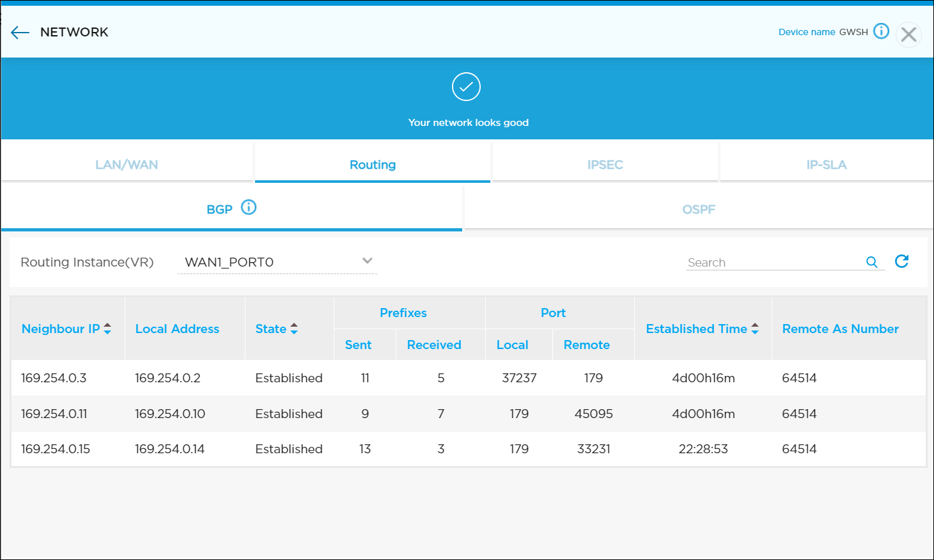The width and height of the screenshot is (934, 560).
Task: Refresh the BGP neighbour table
Action: coord(901,261)
